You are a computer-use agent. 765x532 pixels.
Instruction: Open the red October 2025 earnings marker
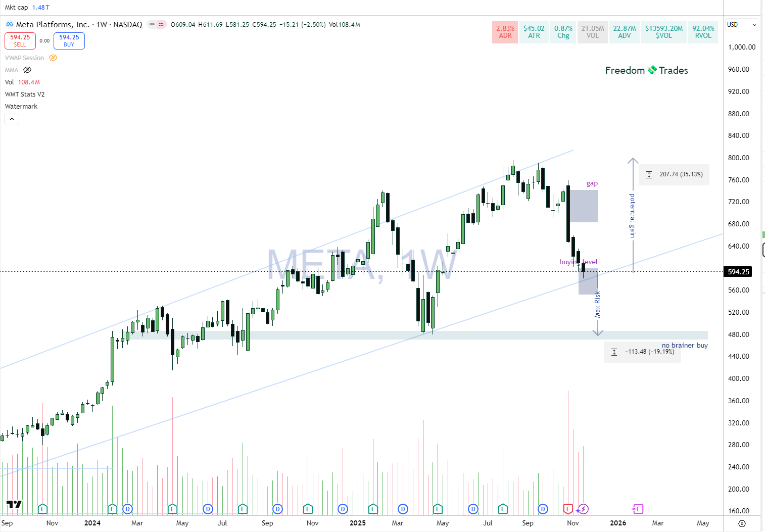tap(568, 509)
